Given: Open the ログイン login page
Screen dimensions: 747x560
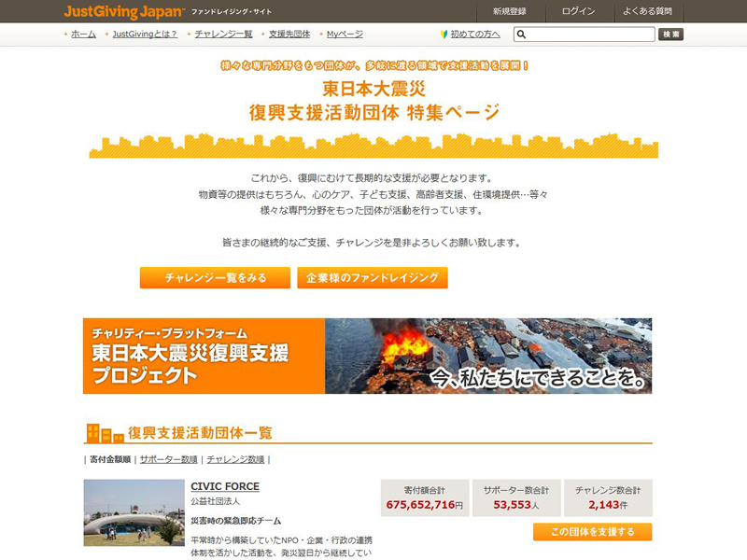Looking at the screenshot, I should pos(579,11).
